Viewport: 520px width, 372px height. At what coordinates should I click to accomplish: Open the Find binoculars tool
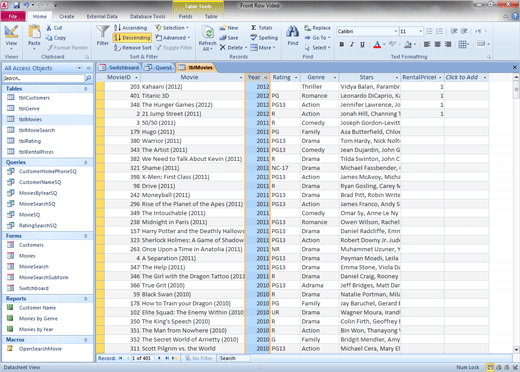292,35
